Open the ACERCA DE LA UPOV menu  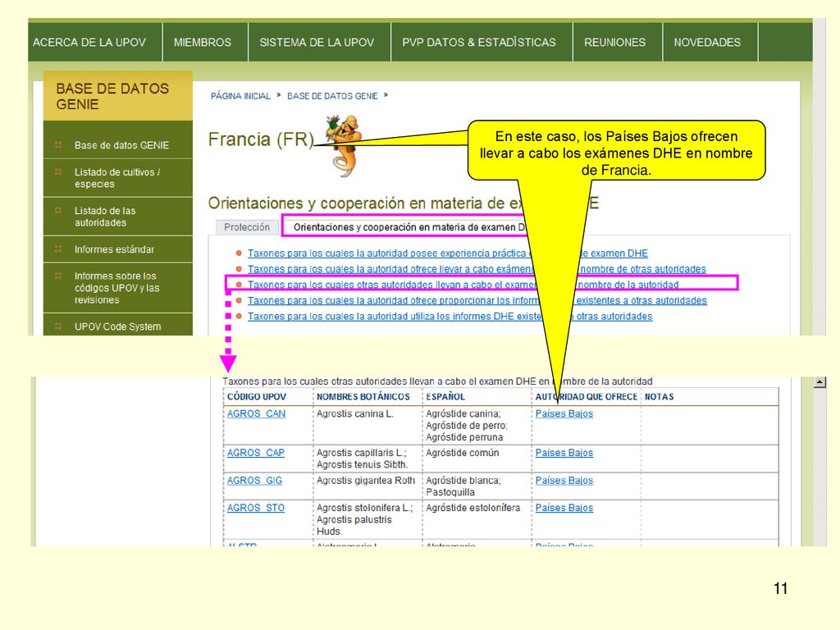click(89, 43)
